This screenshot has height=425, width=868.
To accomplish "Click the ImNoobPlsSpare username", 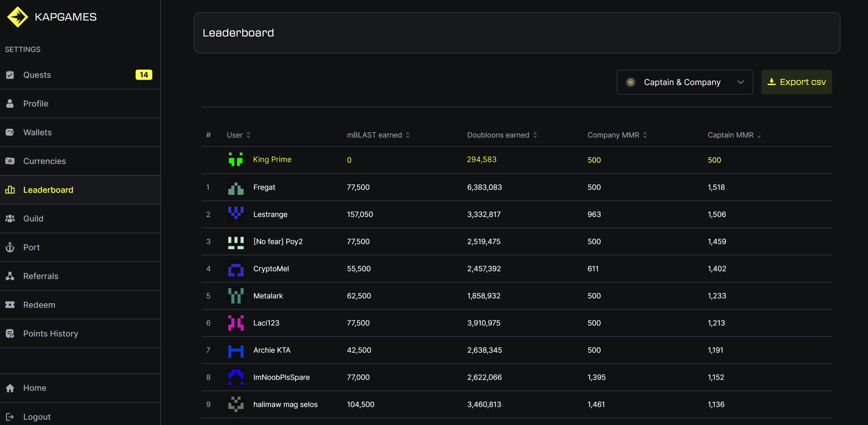I will (281, 377).
